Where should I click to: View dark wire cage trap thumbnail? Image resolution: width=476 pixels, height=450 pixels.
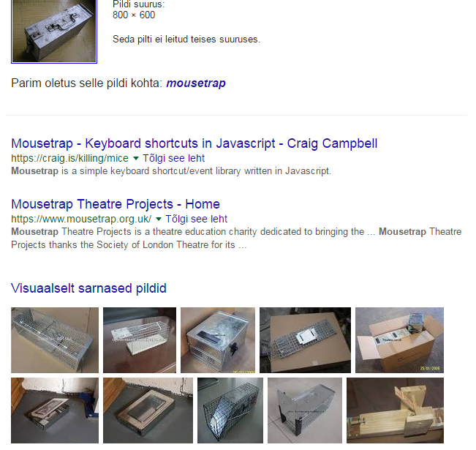tap(230, 410)
